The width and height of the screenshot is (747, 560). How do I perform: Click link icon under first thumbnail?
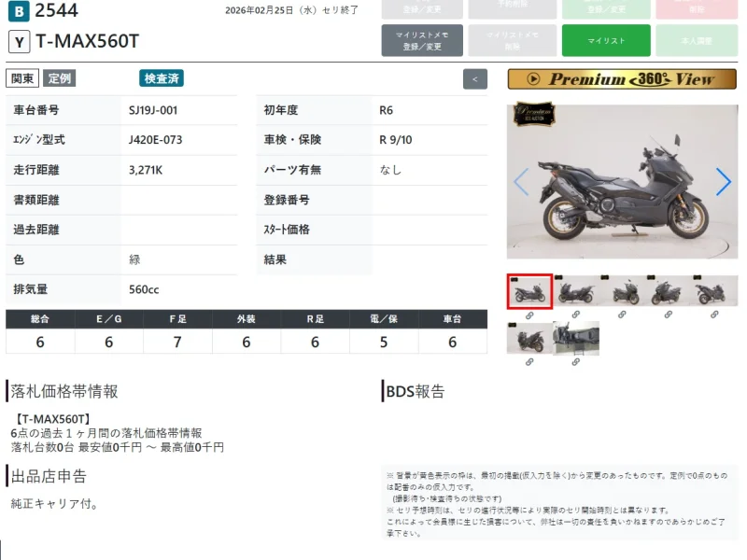[529, 315]
